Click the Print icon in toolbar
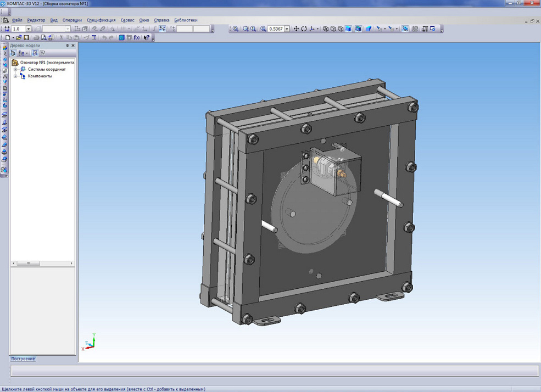Image resolution: width=541 pixels, height=392 pixels. click(x=36, y=38)
